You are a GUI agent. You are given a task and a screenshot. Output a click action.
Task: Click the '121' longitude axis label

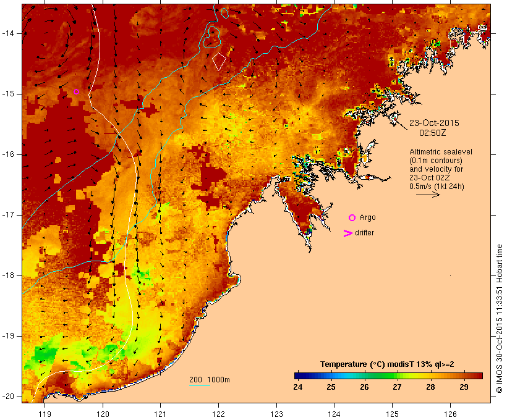(160, 414)
